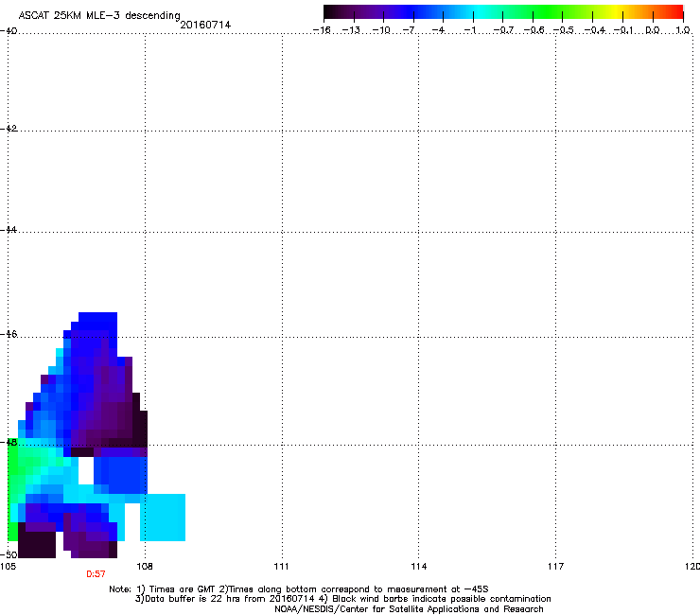Click the color bar label -0.1
The image size is (700, 615).
coord(623,30)
